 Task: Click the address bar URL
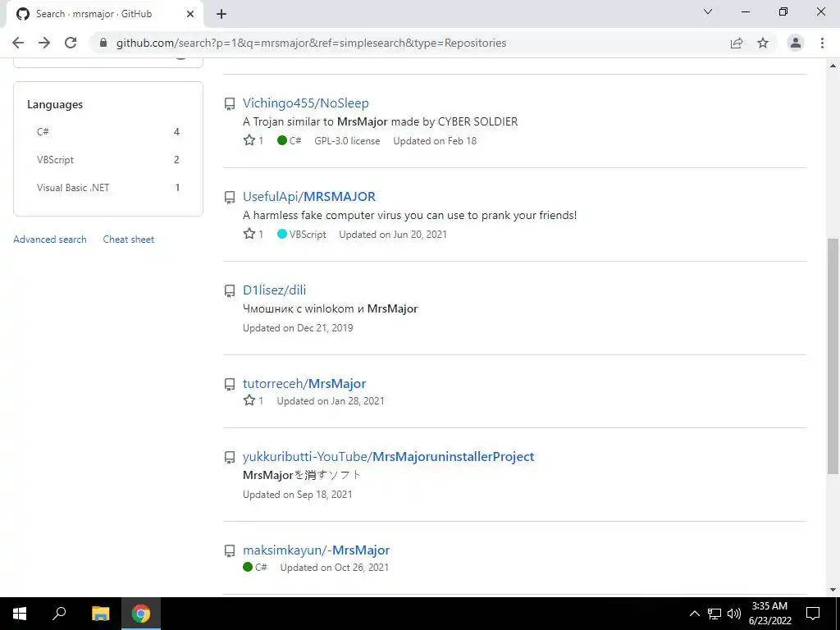[x=311, y=43]
